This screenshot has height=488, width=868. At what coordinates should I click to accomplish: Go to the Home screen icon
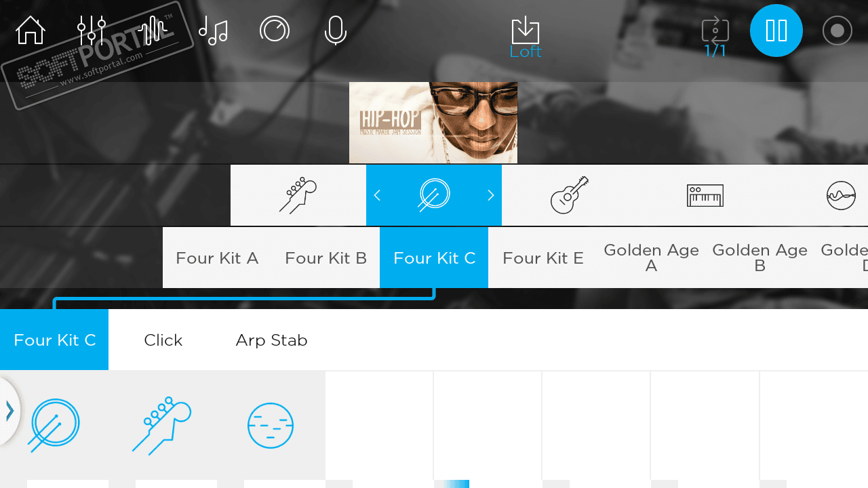[x=31, y=30]
